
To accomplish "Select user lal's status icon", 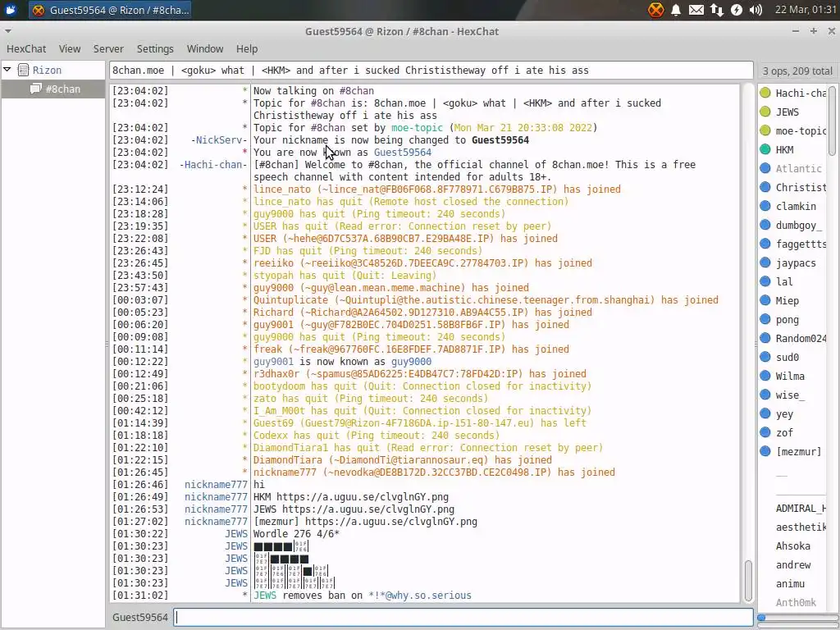I will (x=765, y=281).
